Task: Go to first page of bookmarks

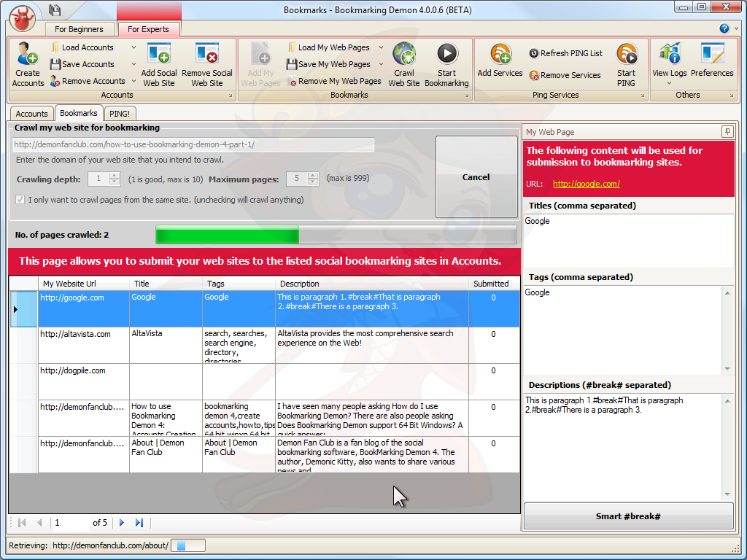Action: click(x=22, y=523)
